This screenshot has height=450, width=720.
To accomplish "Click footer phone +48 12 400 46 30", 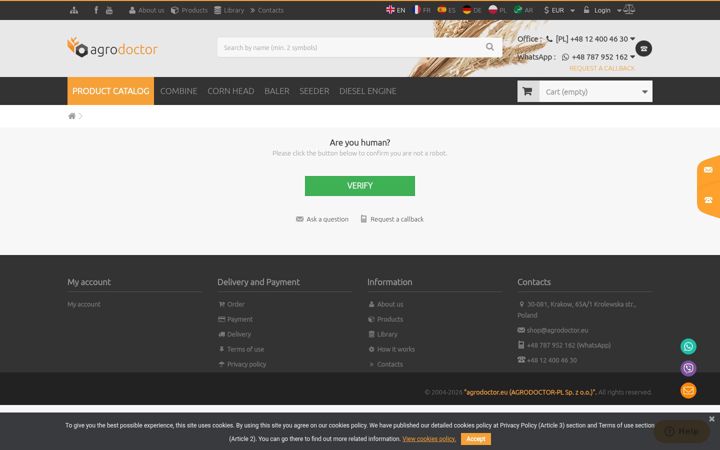I will click(547, 360).
